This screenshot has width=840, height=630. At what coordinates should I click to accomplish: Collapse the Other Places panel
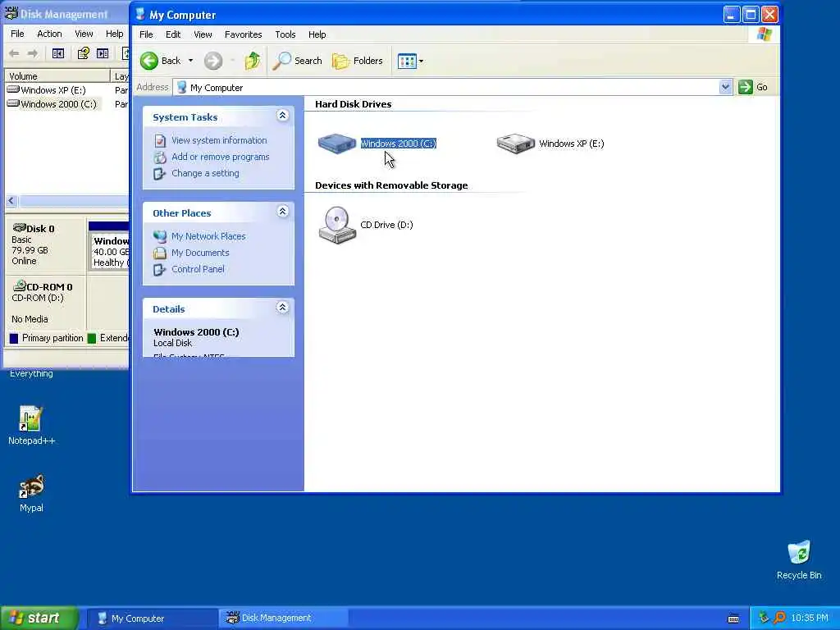coord(282,211)
